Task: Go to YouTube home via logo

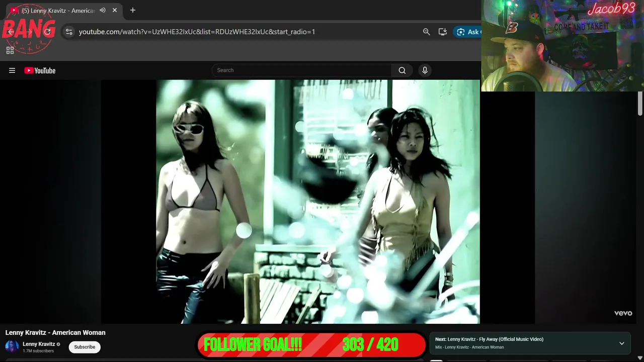Action: [40, 70]
